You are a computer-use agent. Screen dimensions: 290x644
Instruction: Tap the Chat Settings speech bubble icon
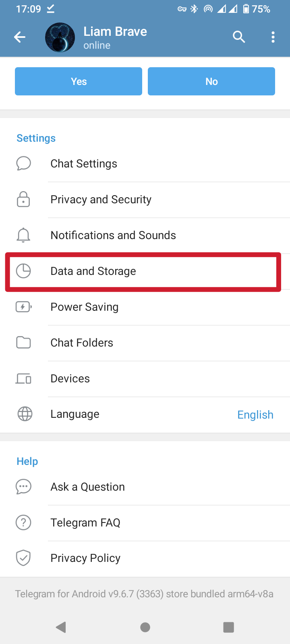pyautogui.click(x=23, y=164)
